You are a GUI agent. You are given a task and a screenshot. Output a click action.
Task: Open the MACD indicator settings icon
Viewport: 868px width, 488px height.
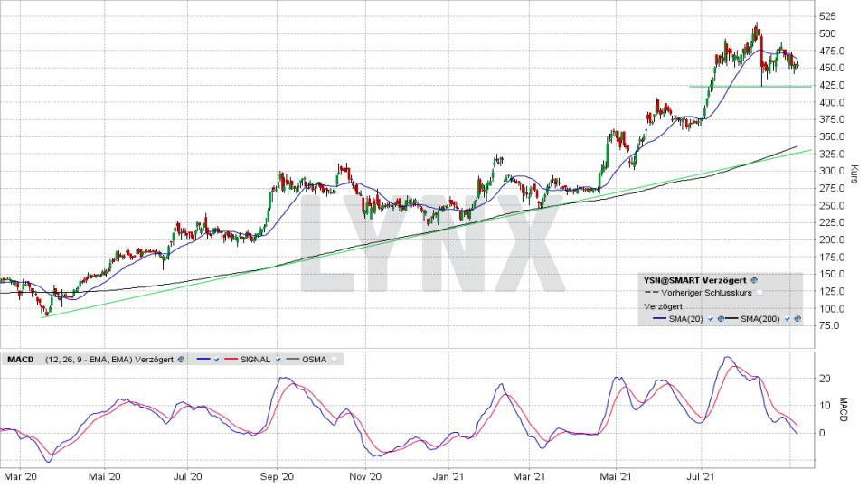coord(183,359)
